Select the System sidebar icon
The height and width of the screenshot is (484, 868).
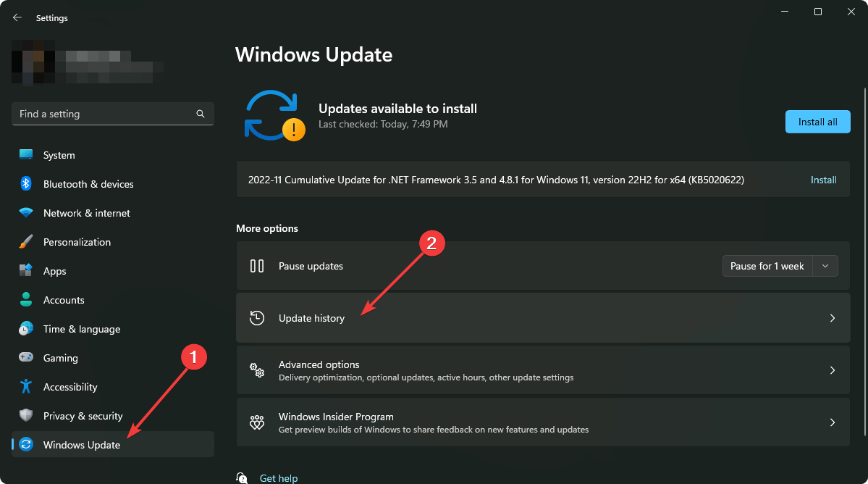click(x=26, y=154)
